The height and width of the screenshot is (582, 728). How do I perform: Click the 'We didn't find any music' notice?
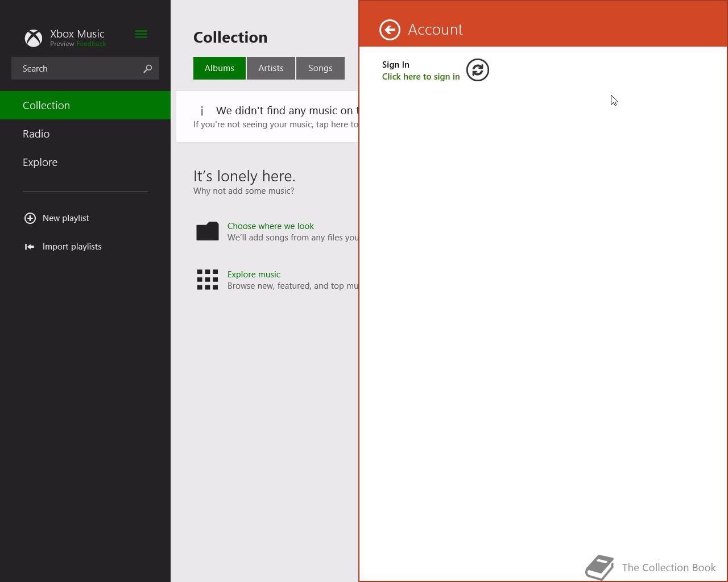click(267, 117)
